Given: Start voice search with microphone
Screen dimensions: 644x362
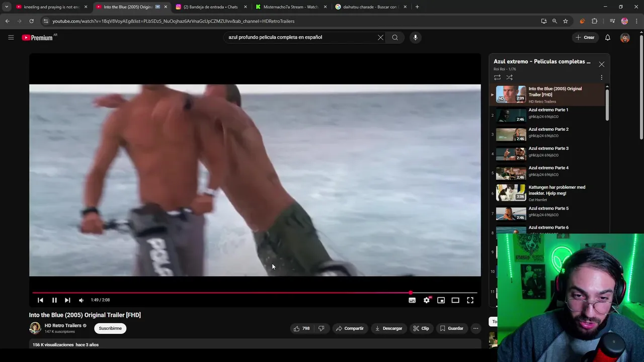Looking at the screenshot, I should [415, 37].
